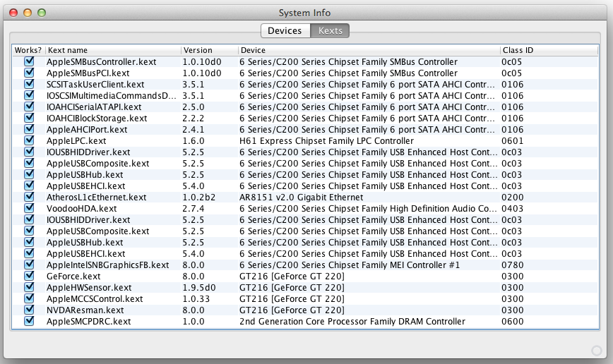Click class ID 0601 cell
The height and width of the screenshot is (364, 613).
[x=512, y=141]
